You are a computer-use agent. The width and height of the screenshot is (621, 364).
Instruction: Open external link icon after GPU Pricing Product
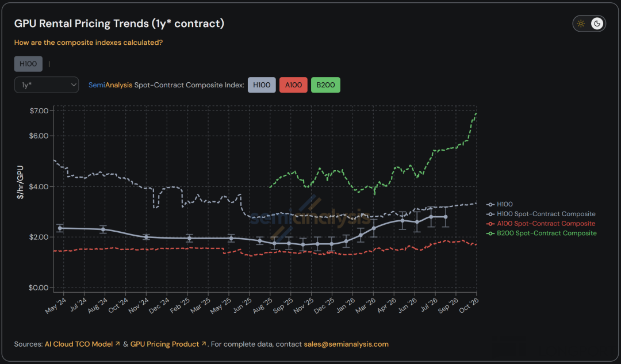pyautogui.click(x=204, y=344)
